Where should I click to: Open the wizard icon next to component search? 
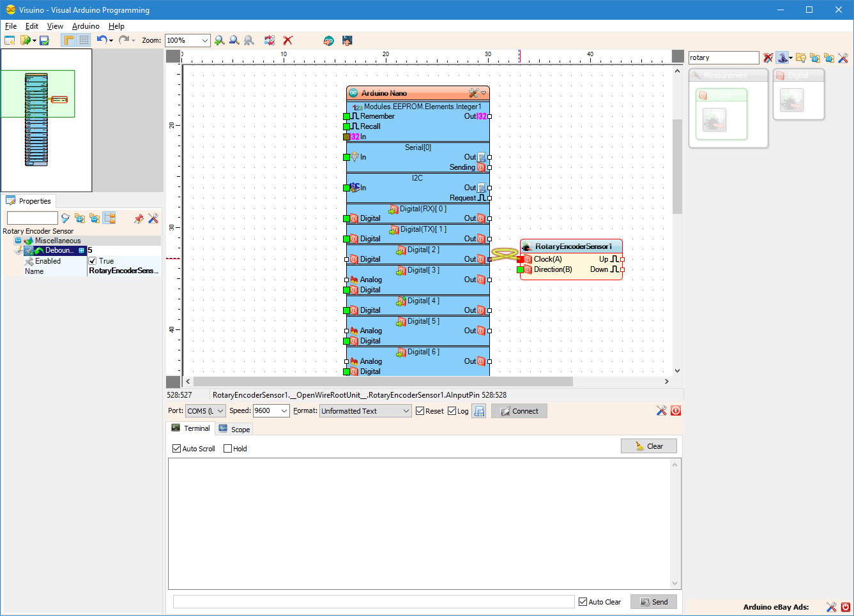782,57
